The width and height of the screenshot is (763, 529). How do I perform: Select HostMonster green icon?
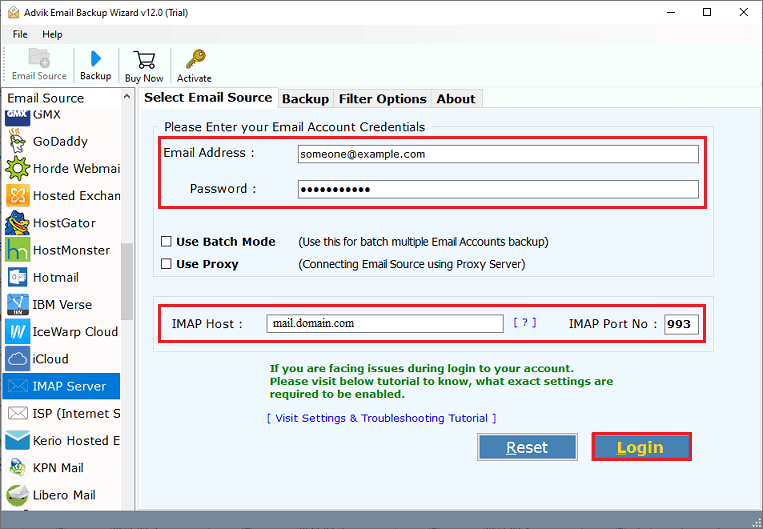point(18,250)
